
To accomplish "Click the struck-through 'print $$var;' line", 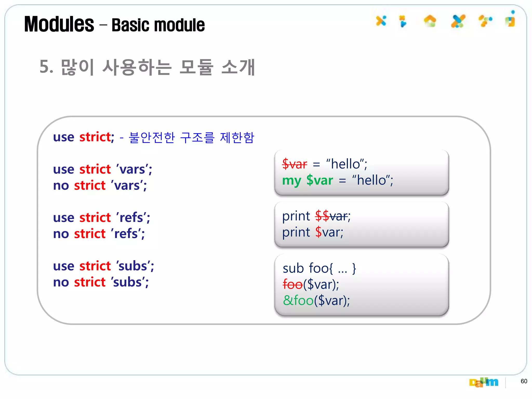I will click(x=316, y=216).
